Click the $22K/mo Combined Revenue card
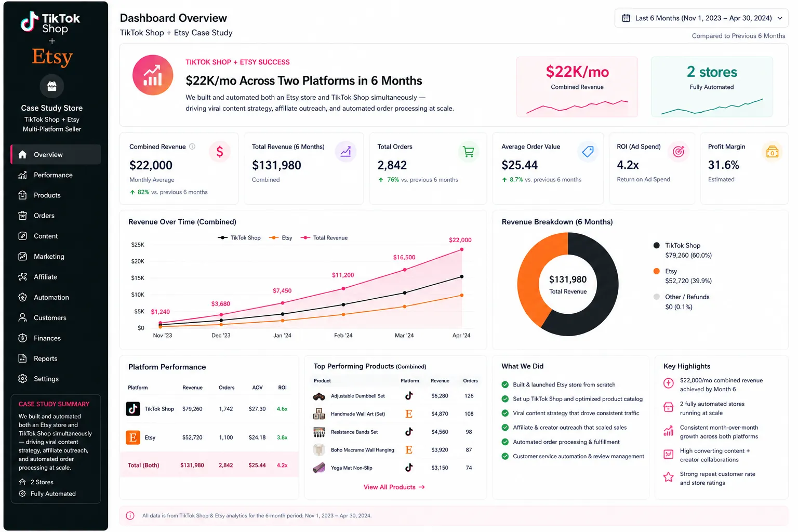 pyautogui.click(x=577, y=87)
